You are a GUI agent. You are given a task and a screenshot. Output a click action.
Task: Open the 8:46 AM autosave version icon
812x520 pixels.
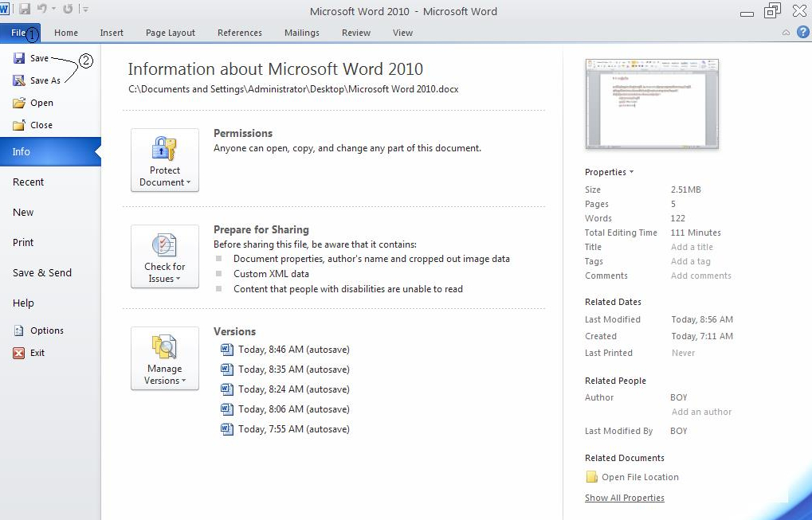227,350
